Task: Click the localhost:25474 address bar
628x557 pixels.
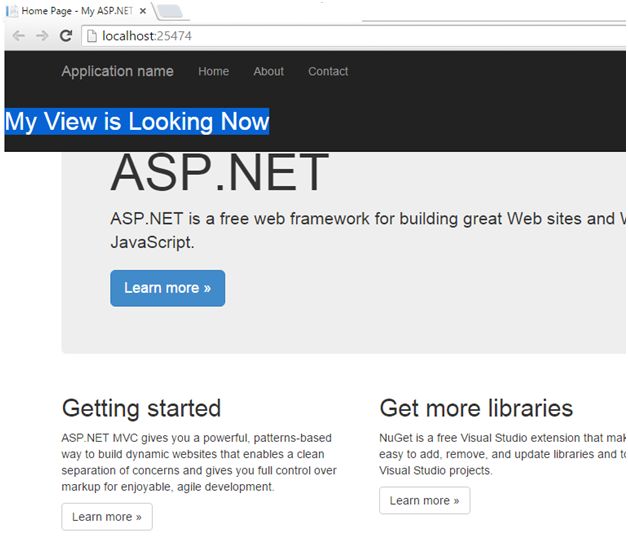Action: pyautogui.click(x=300, y=36)
